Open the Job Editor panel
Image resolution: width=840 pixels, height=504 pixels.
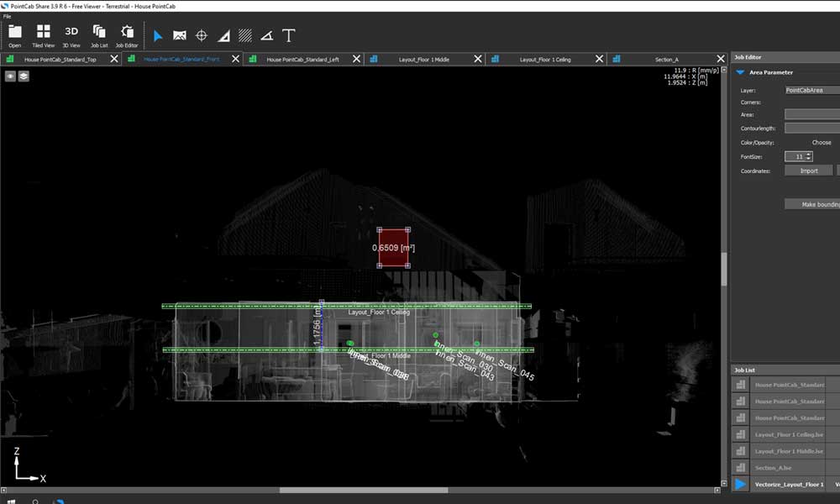point(127,34)
